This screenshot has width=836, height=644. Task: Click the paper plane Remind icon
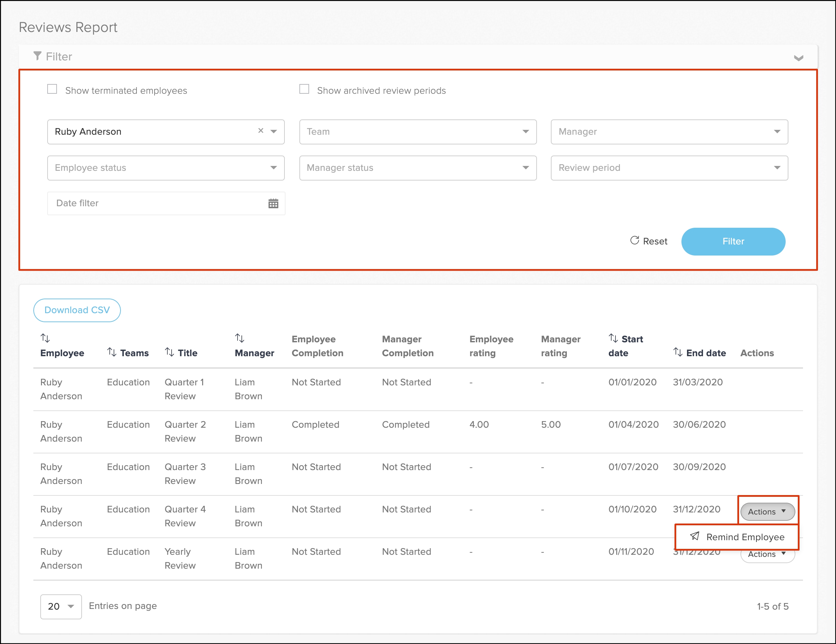[695, 536]
